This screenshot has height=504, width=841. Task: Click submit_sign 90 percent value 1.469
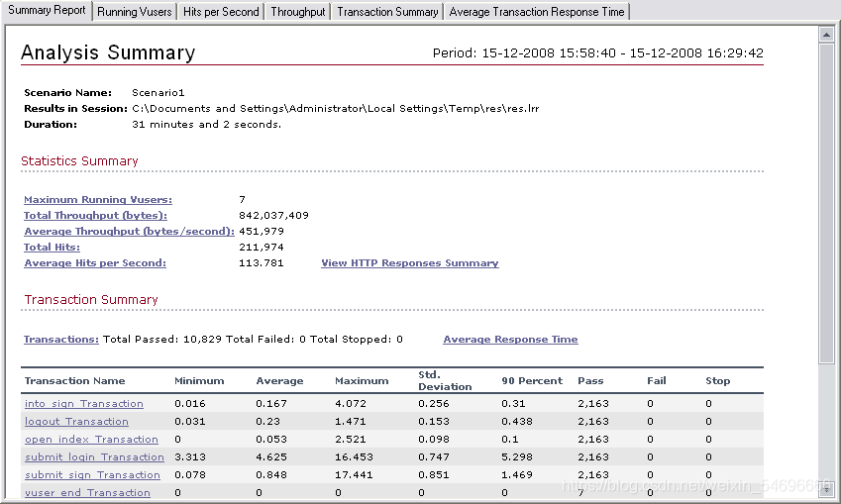pyautogui.click(x=517, y=474)
